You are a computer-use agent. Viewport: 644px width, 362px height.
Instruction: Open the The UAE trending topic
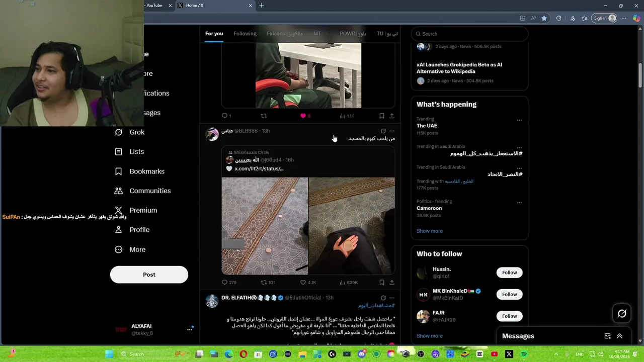point(427,126)
